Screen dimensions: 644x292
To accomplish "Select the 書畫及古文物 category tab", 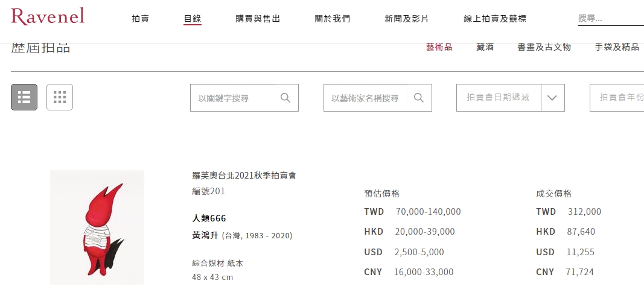I will coord(544,47).
